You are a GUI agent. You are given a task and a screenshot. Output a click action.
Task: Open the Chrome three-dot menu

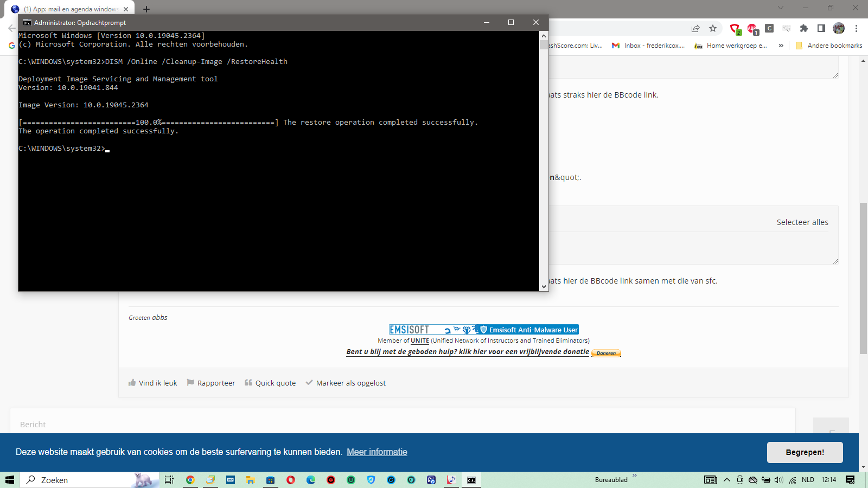(x=856, y=29)
